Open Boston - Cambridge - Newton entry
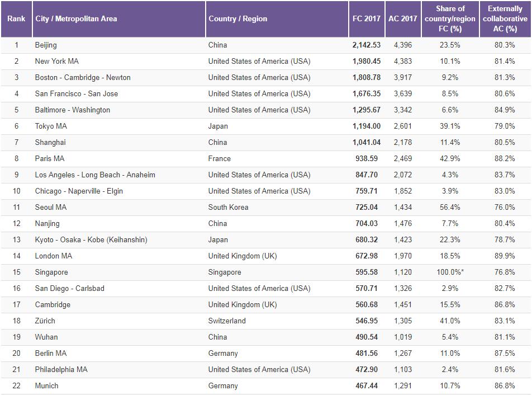 click(83, 77)
